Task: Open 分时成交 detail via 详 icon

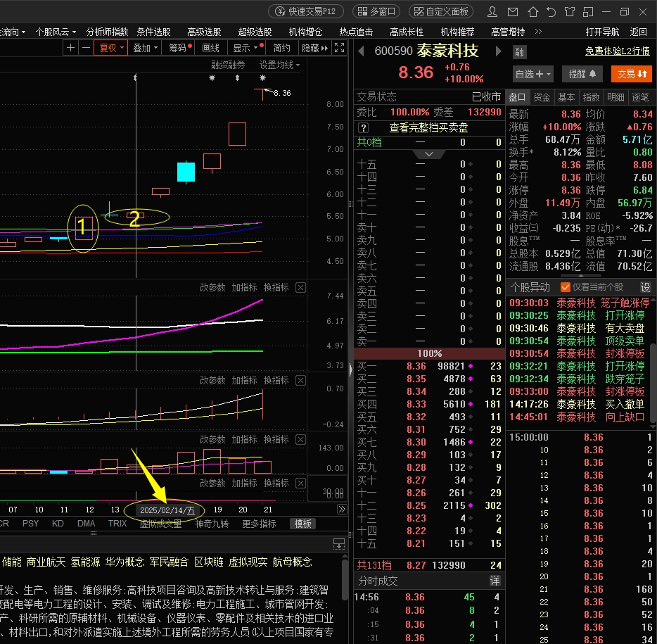Action: click(x=495, y=581)
